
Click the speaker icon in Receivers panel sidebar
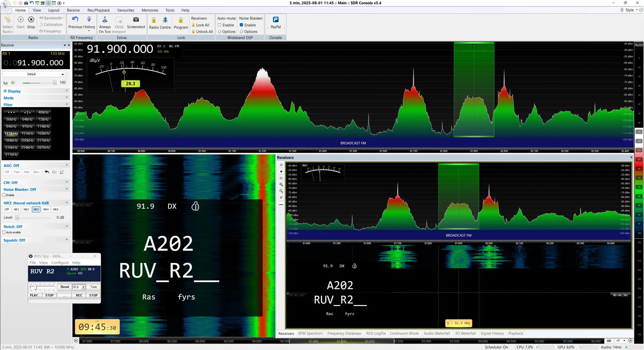281,178
